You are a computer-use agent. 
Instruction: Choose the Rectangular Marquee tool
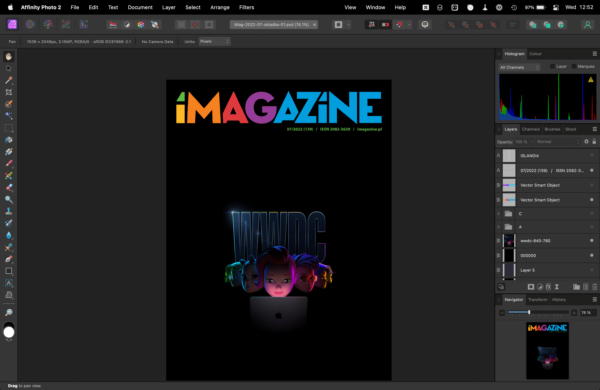point(9,128)
